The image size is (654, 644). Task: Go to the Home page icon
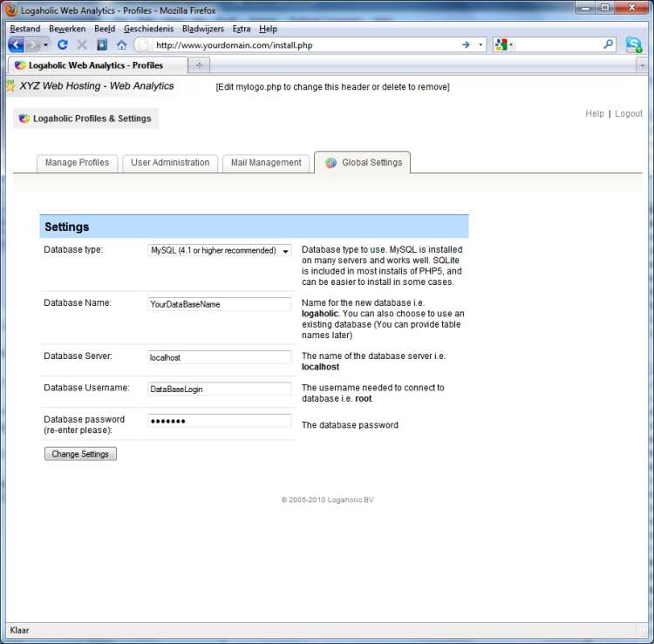pos(121,44)
